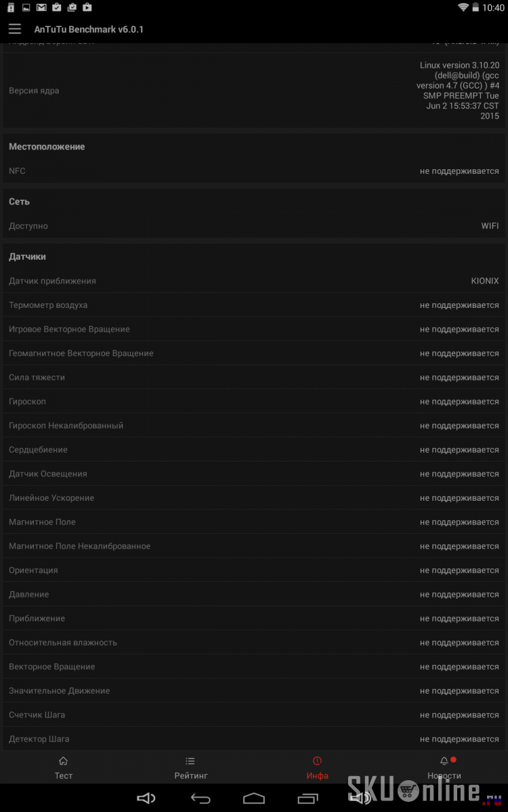Tap the volume down icon
Image resolution: width=508 pixels, height=812 pixels.
click(x=146, y=798)
